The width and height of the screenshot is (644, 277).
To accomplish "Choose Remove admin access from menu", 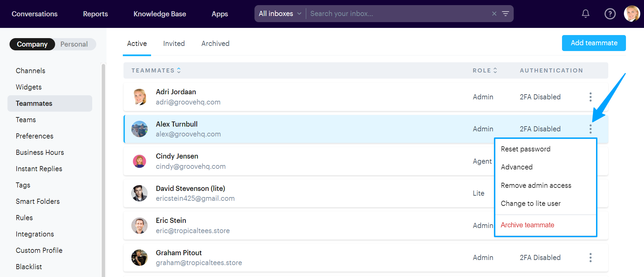I will pos(536,185).
